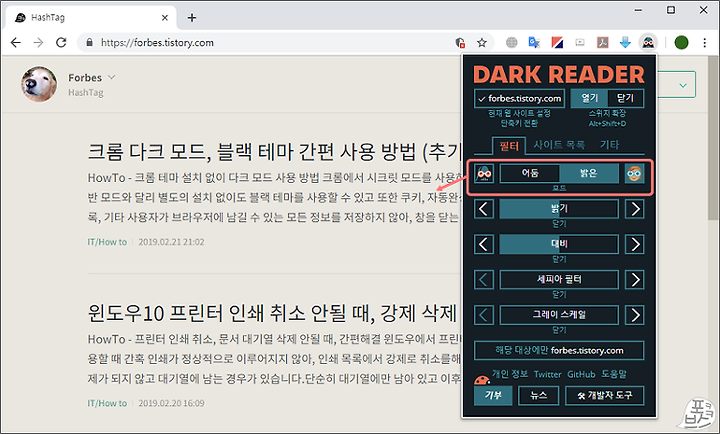
Task: Open the green profile avatar
Action: pos(681,43)
